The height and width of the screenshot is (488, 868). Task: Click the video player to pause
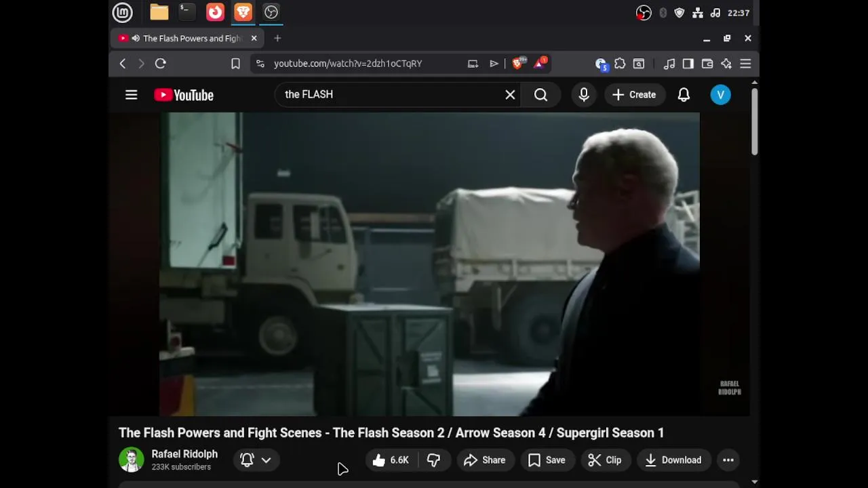[x=429, y=264]
